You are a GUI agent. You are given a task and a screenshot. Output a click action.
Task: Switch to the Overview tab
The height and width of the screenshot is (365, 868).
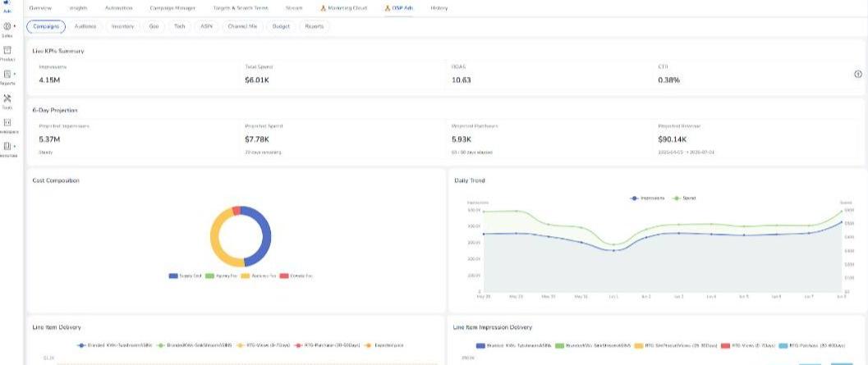40,8
